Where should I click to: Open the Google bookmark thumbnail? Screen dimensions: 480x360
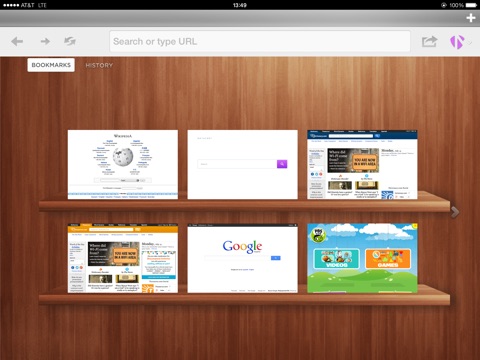point(242,258)
